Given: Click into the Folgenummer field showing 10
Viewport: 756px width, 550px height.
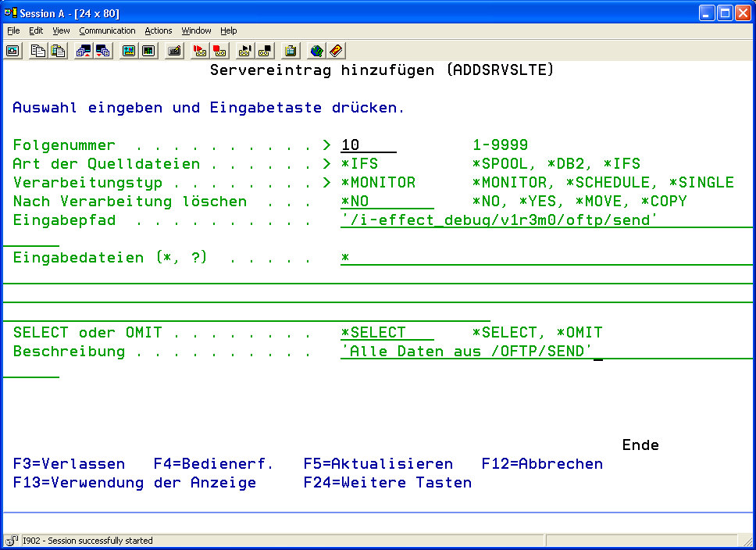Looking at the screenshot, I should click(x=368, y=145).
